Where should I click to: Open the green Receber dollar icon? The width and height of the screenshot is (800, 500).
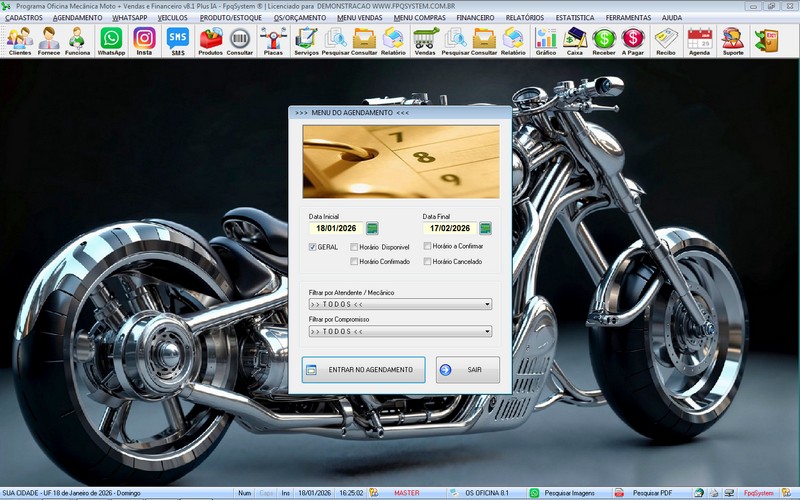point(604,41)
